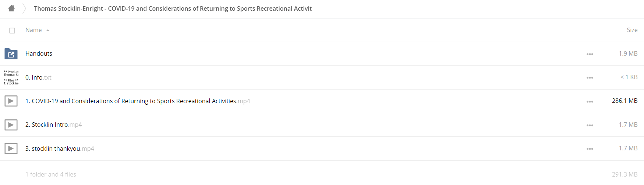Click the video icon for stocklin thankyou
Image resolution: width=644 pixels, height=185 pixels.
(11, 149)
